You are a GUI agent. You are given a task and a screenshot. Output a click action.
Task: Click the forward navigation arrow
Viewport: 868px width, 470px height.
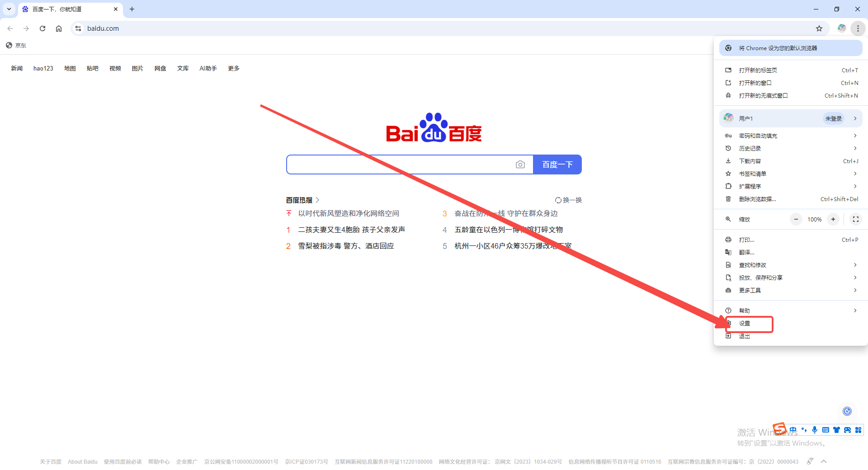[26, 28]
